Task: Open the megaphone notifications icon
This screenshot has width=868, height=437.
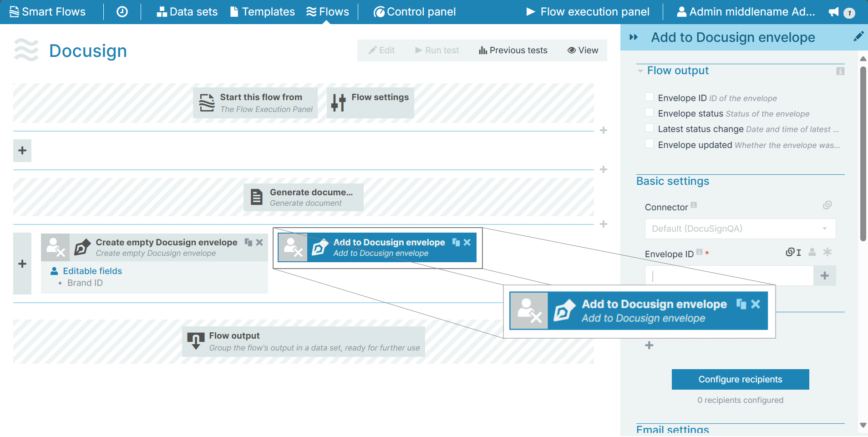Action: [834, 12]
